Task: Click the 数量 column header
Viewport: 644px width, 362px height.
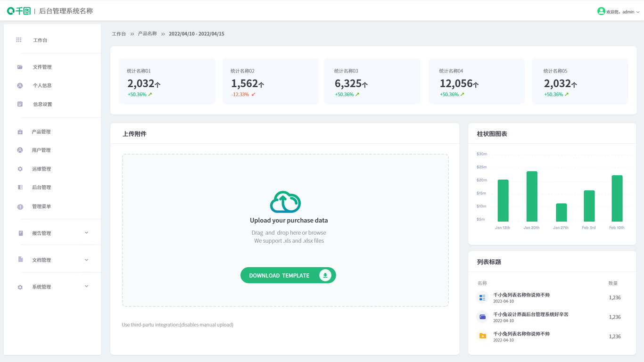Action: coord(613,283)
